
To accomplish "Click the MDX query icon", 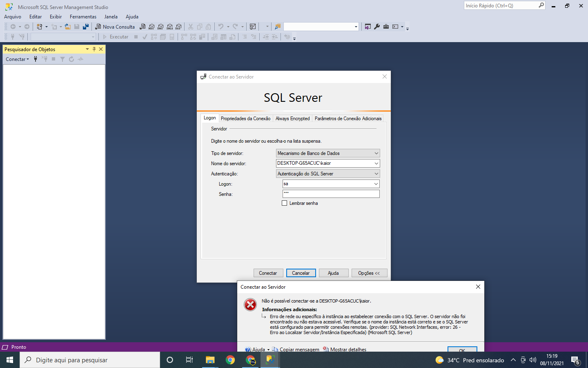I will click(x=151, y=27).
